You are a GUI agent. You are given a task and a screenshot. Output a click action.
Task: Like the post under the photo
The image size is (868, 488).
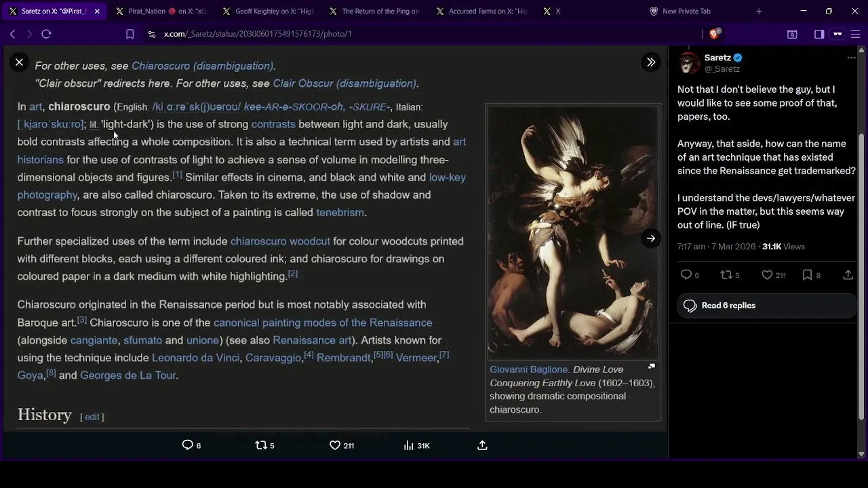point(334,445)
